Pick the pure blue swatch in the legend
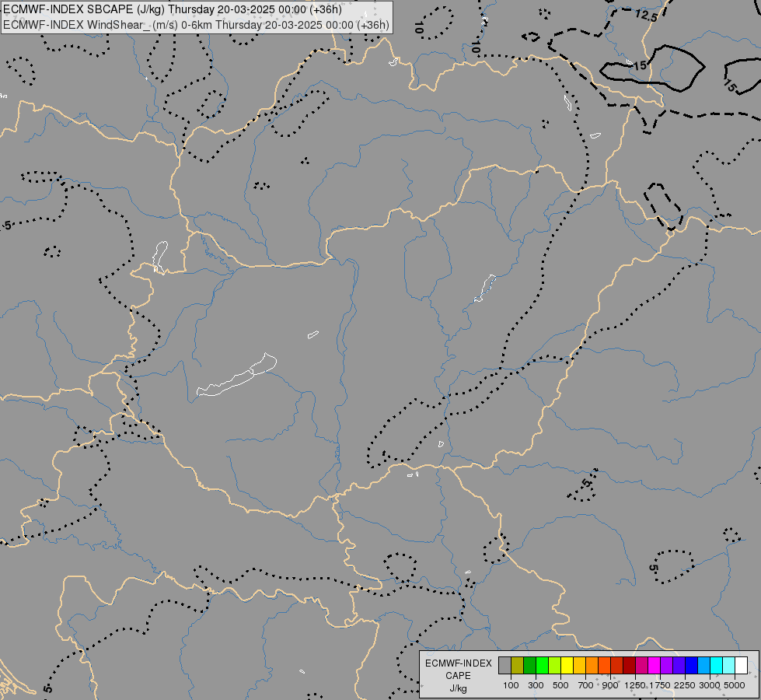 pos(692,666)
